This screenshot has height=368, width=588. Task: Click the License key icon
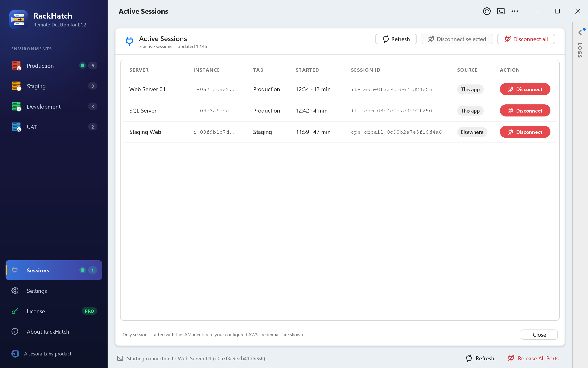[x=15, y=311]
